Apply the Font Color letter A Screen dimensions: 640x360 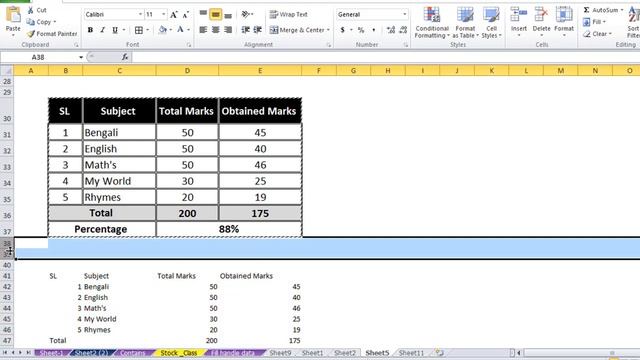180,30
